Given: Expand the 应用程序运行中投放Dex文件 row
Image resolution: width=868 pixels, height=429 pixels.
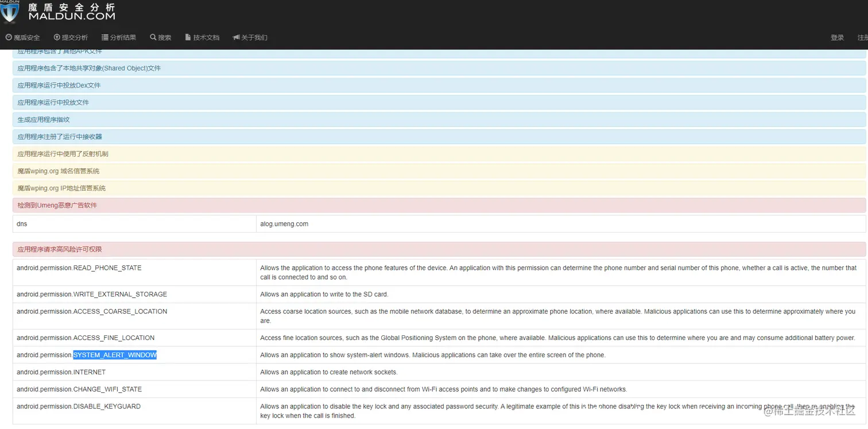Looking at the screenshot, I should tap(439, 86).
